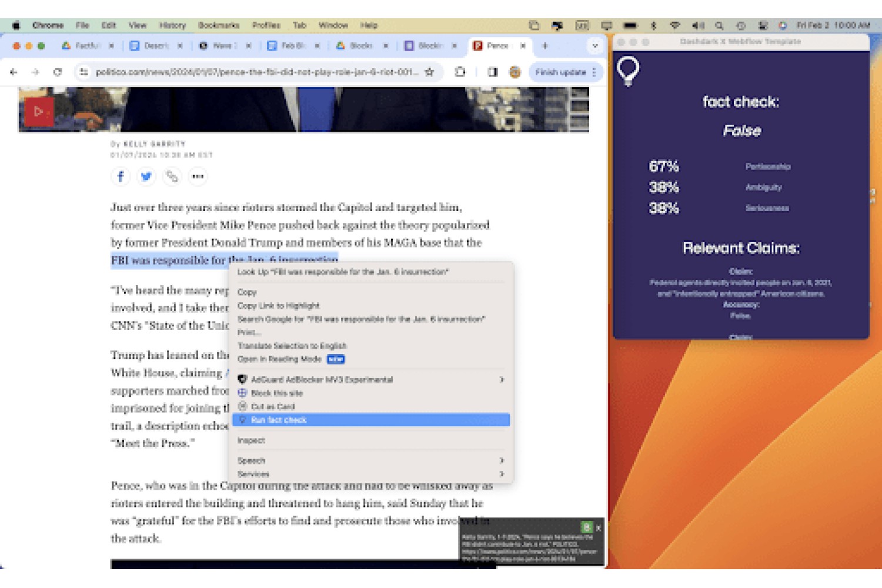The height and width of the screenshot is (588, 882).
Task: Close the Factful tab
Action: pyautogui.click(x=111, y=45)
